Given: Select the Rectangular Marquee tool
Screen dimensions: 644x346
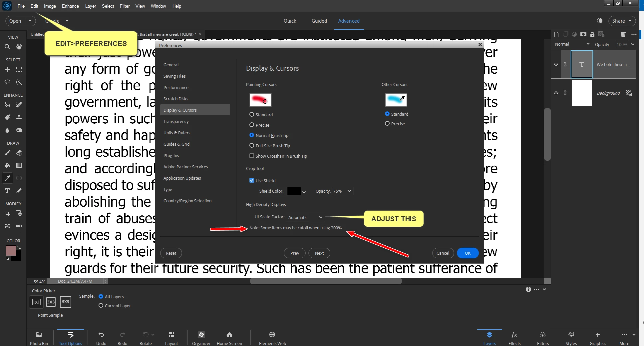Looking at the screenshot, I should click(x=19, y=69).
